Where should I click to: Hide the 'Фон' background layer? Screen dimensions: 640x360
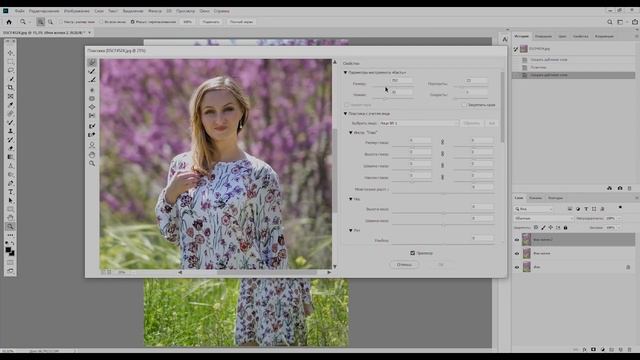click(x=517, y=267)
